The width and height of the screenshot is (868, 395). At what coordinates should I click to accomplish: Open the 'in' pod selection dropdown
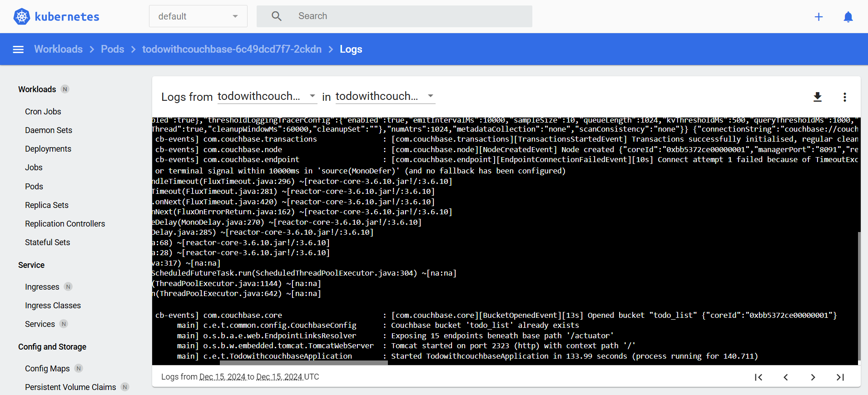pyautogui.click(x=385, y=96)
